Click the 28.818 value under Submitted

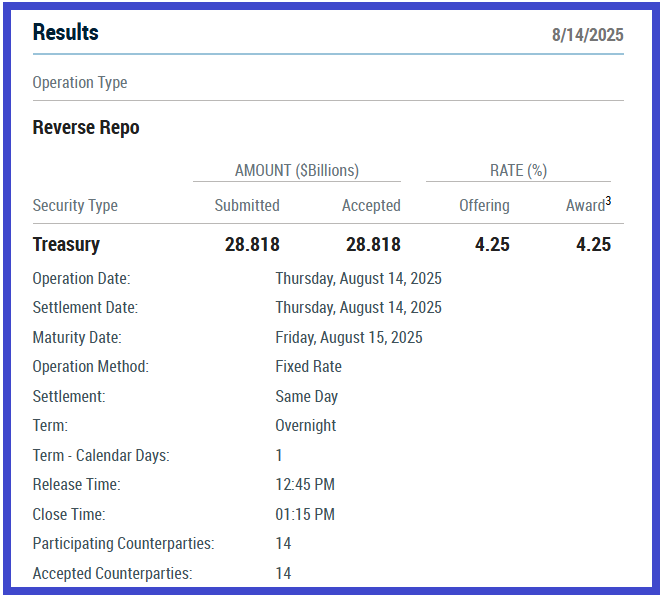pyautogui.click(x=252, y=245)
